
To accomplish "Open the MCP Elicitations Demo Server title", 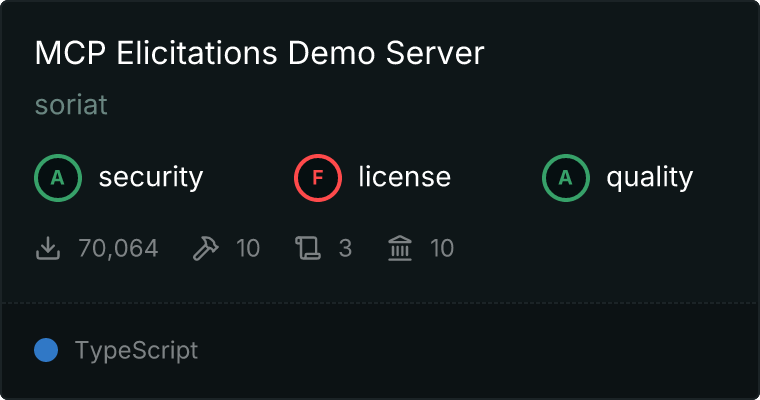I will tap(259, 54).
